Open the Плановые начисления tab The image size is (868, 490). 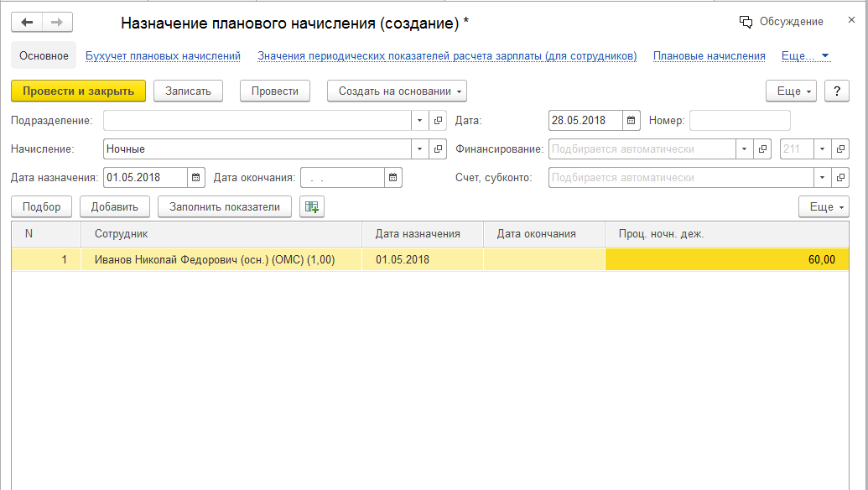click(709, 56)
